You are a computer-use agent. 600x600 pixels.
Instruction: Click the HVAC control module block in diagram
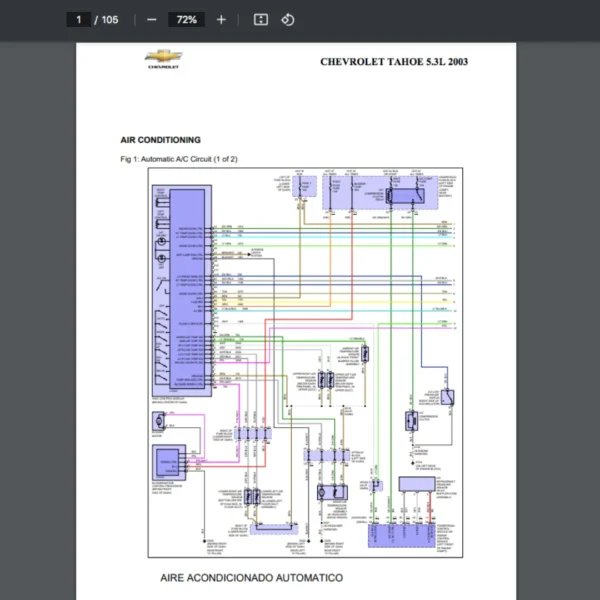click(186, 290)
